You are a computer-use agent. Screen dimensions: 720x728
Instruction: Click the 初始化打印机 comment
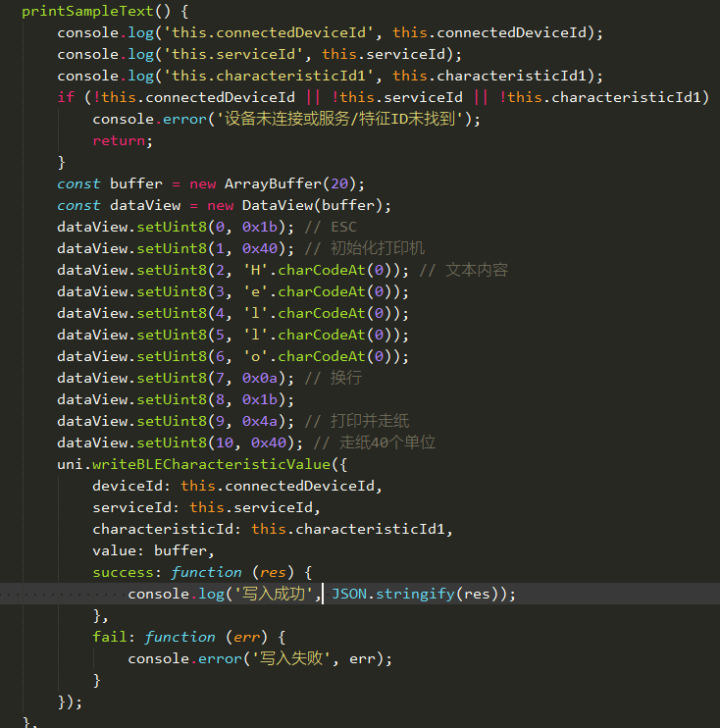pos(364,248)
